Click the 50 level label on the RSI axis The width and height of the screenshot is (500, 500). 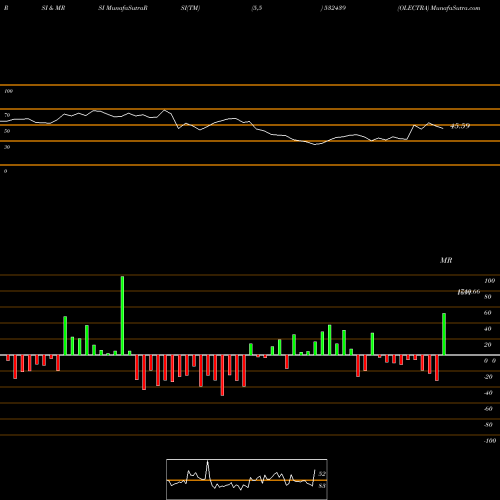[7, 131]
